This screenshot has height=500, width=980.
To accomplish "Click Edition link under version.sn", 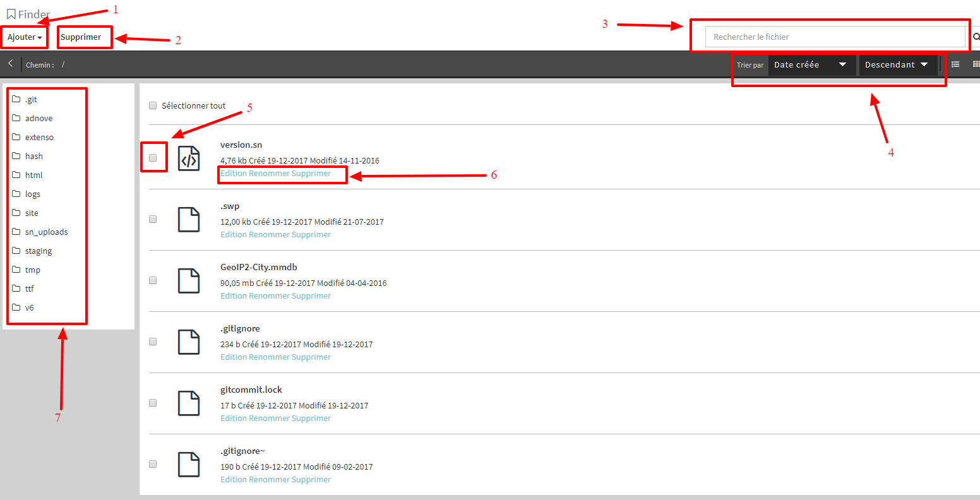I will [x=234, y=173].
